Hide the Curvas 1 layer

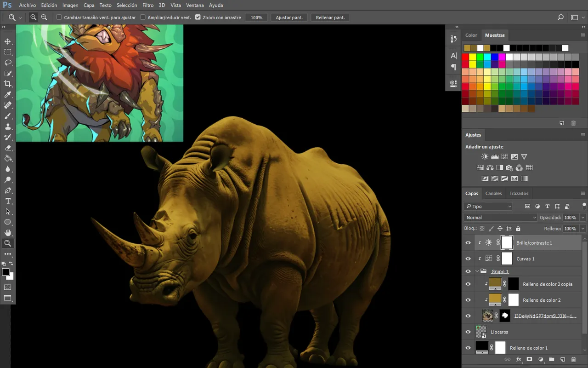coord(468,259)
